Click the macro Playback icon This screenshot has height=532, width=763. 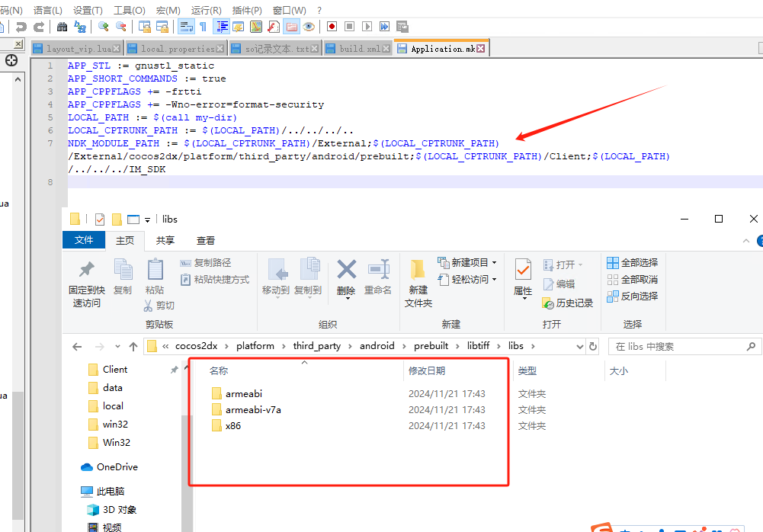[x=367, y=27]
